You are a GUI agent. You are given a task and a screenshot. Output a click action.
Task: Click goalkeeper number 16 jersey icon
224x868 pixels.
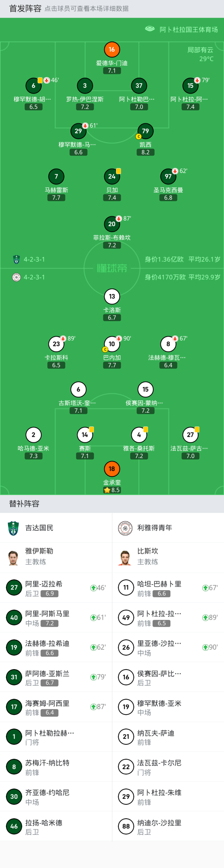tap(112, 49)
